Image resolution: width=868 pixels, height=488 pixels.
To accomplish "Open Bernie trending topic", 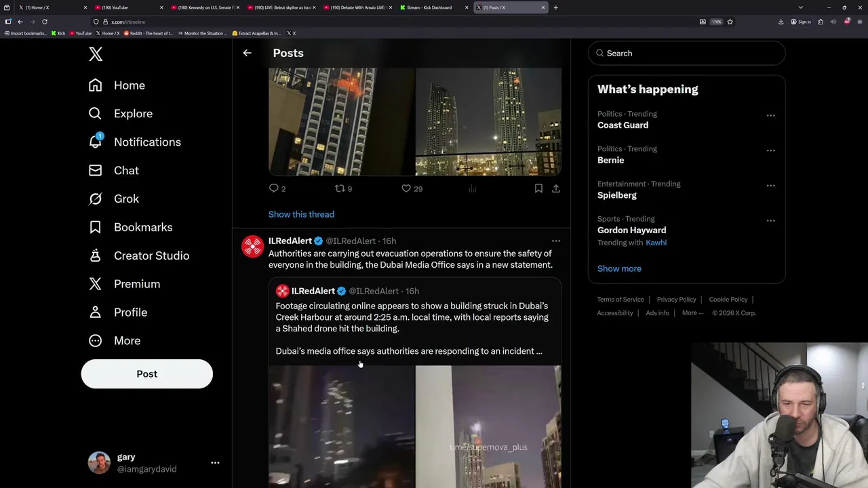I will coord(610,160).
